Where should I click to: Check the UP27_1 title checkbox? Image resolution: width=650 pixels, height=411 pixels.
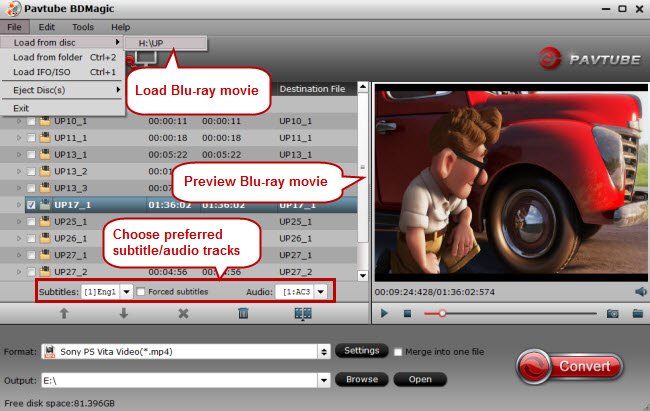31,255
